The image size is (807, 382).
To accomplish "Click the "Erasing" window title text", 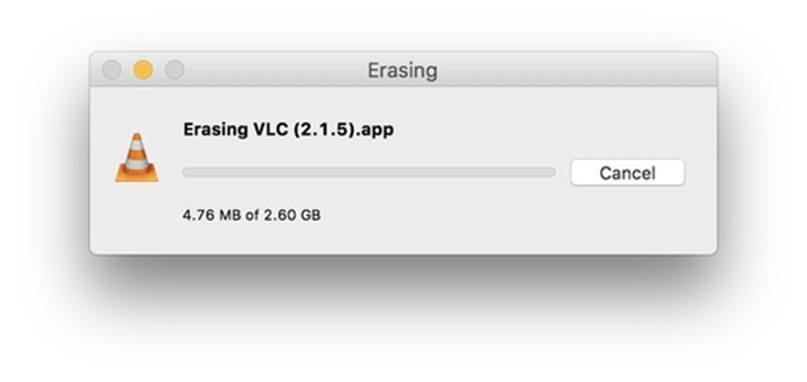I will (x=402, y=71).
